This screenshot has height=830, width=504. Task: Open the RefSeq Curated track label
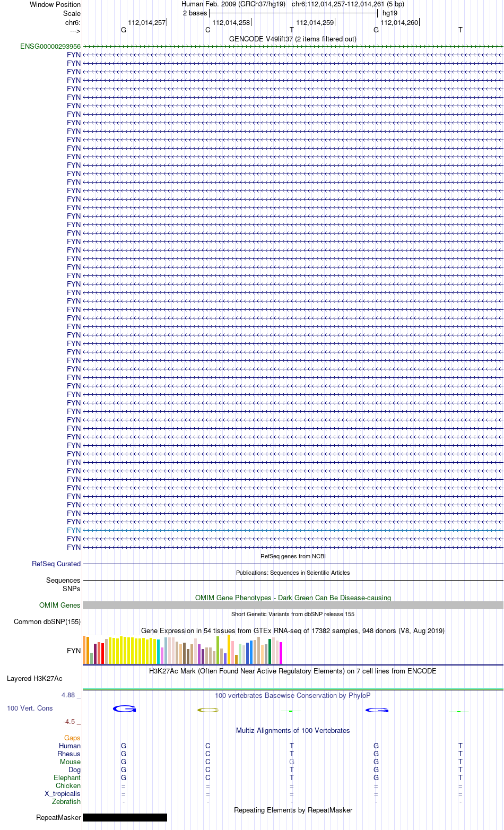click(56, 564)
